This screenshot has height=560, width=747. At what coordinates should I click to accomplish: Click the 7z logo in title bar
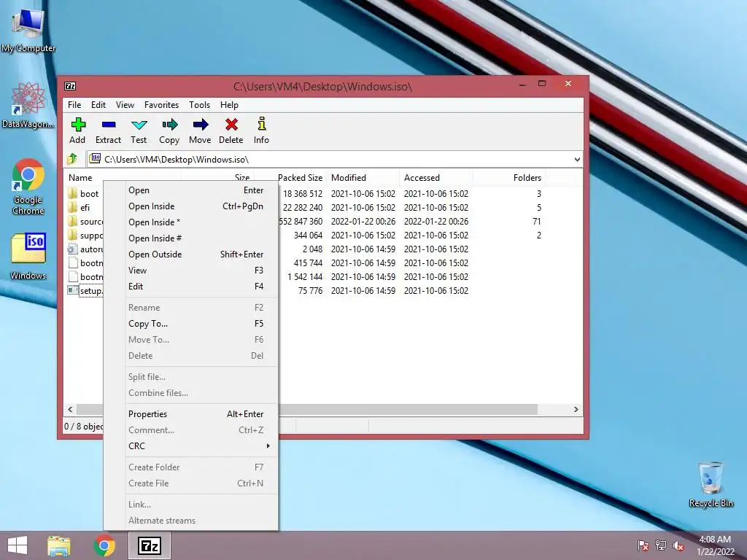pyautogui.click(x=70, y=86)
